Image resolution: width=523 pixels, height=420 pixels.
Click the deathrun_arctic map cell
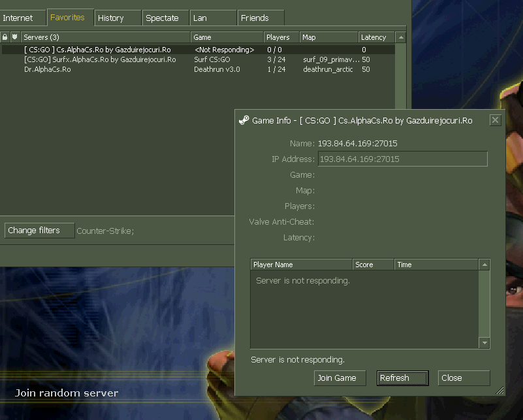point(328,69)
